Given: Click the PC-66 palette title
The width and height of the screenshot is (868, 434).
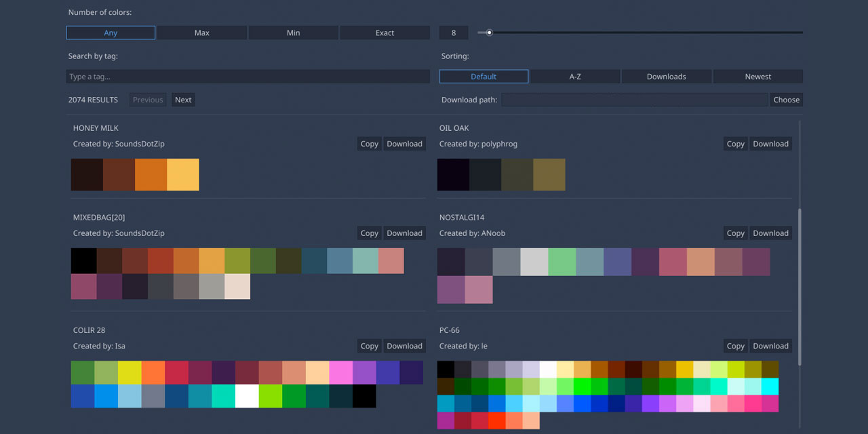Looking at the screenshot, I should click(450, 330).
